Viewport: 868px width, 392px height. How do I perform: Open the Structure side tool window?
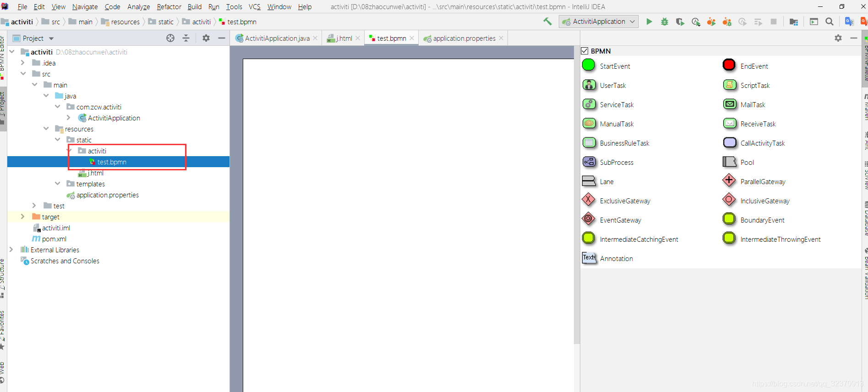(3, 278)
